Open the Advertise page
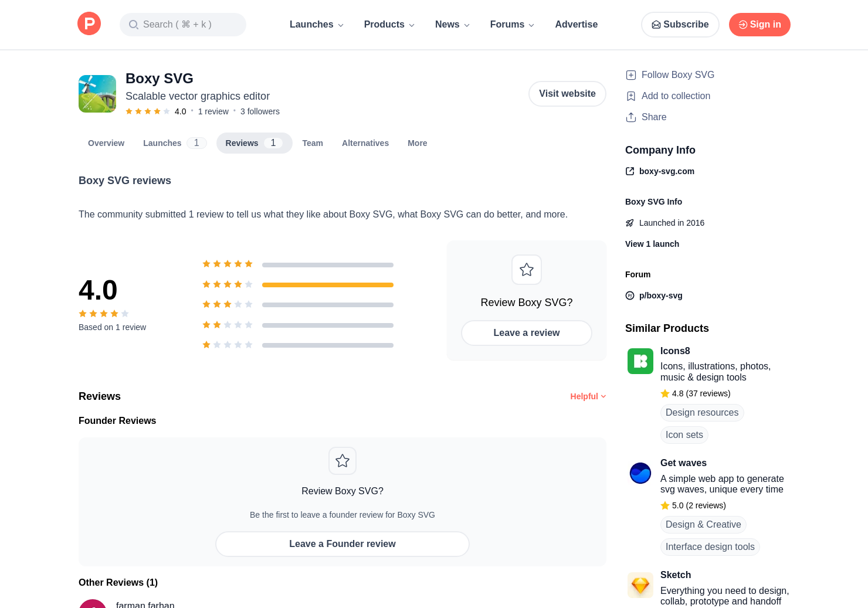Image resolution: width=868 pixels, height=608 pixels. 577,25
